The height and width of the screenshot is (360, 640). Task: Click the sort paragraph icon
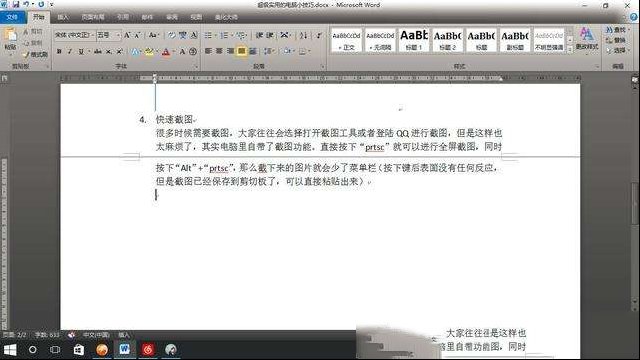click(303, 36)
